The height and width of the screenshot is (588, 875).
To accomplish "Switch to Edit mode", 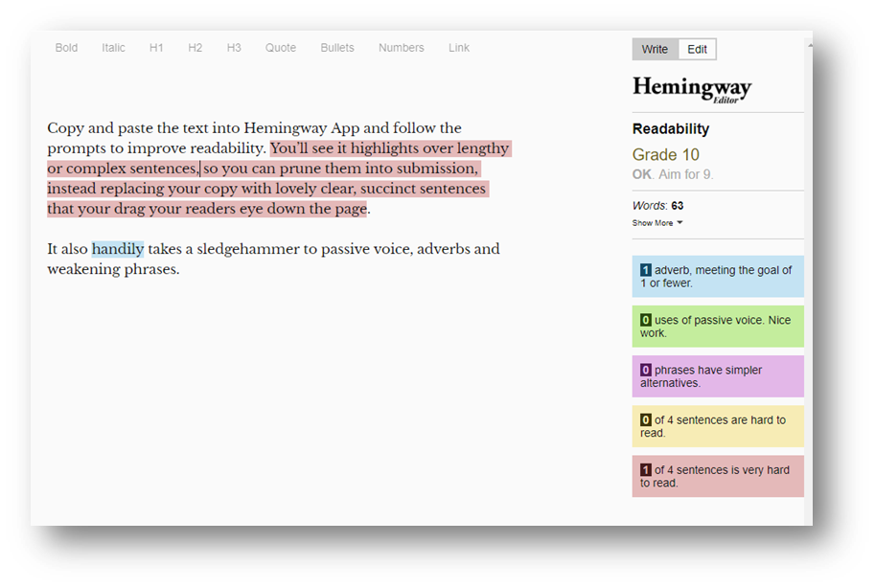I will click(697, 49).
